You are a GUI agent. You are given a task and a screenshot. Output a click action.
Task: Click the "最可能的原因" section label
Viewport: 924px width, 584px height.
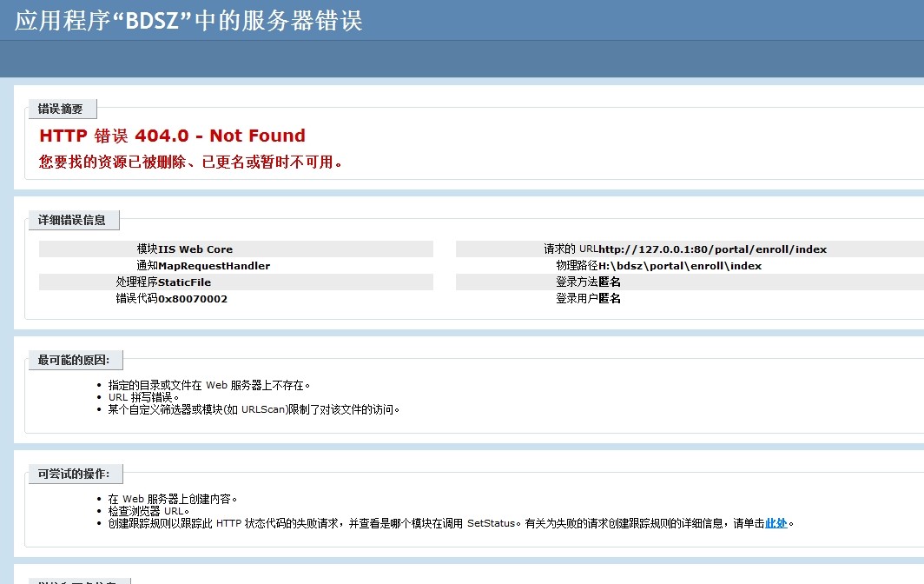click(x=74, y=360)
